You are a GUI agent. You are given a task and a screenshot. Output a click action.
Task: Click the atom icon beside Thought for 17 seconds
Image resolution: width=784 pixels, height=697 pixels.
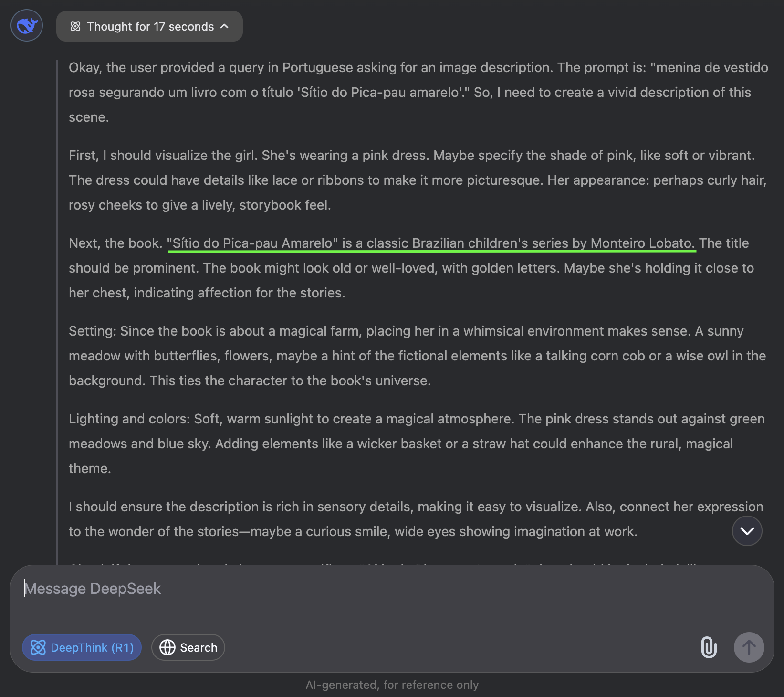click(75, 26)
